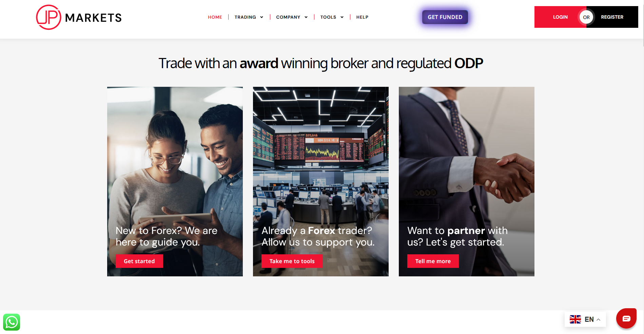Image resolution: width=644 pixels, height=334 pixels.
Task: Open the EN language selector chevron
Action: pyautogui.click(x=599, y=320)
